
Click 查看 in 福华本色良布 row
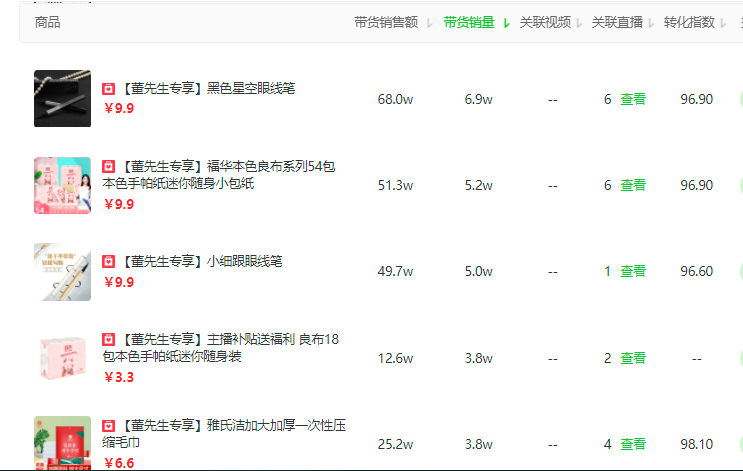pos(633,185)
